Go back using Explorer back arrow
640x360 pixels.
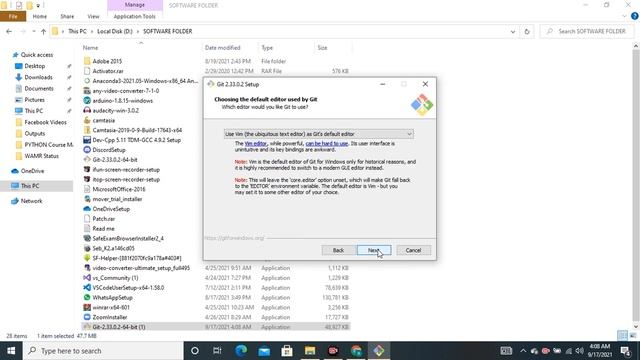(9, 31)
